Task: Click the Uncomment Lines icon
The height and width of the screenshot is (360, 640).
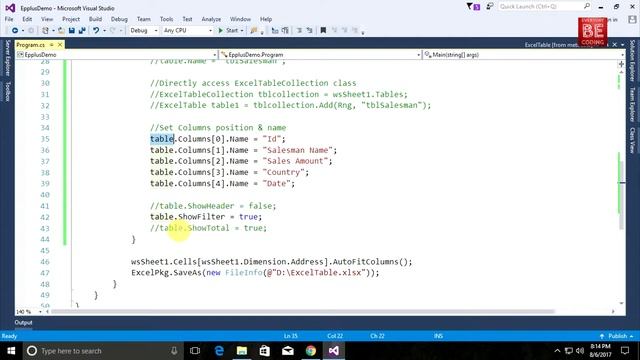Action: point(309,30)
